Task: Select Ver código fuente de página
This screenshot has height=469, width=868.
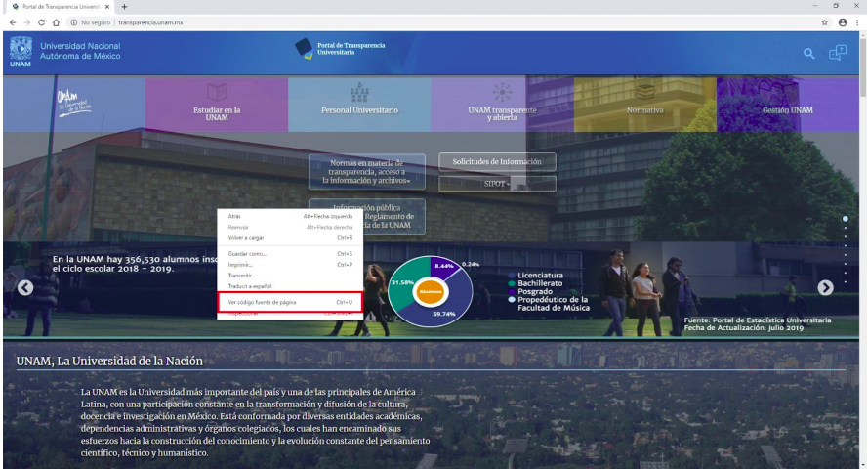Action: pyautogui.click(x=290, y=302)
